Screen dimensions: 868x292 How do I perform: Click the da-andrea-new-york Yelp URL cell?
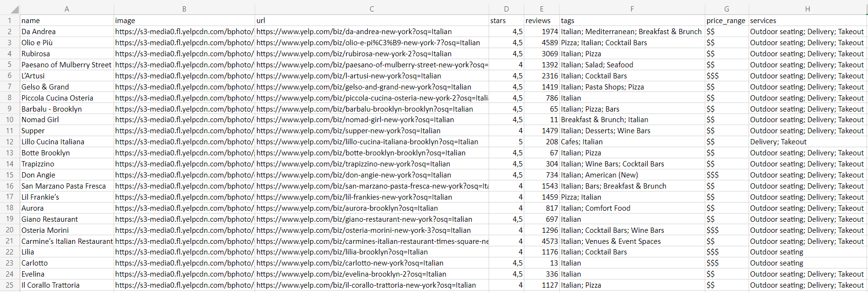tap(372, 31)
